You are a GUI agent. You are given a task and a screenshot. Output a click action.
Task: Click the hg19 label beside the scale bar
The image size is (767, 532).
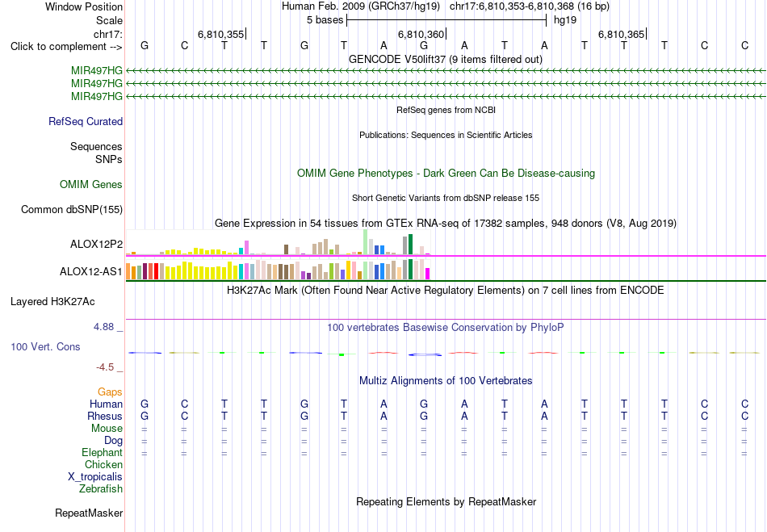coord(565,20)
